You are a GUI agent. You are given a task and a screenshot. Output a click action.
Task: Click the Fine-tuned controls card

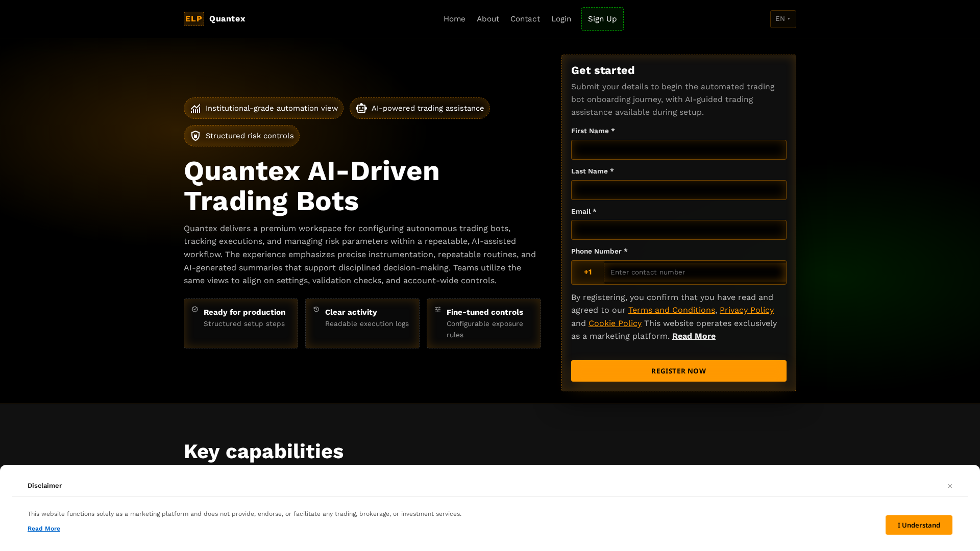(484, 323)
